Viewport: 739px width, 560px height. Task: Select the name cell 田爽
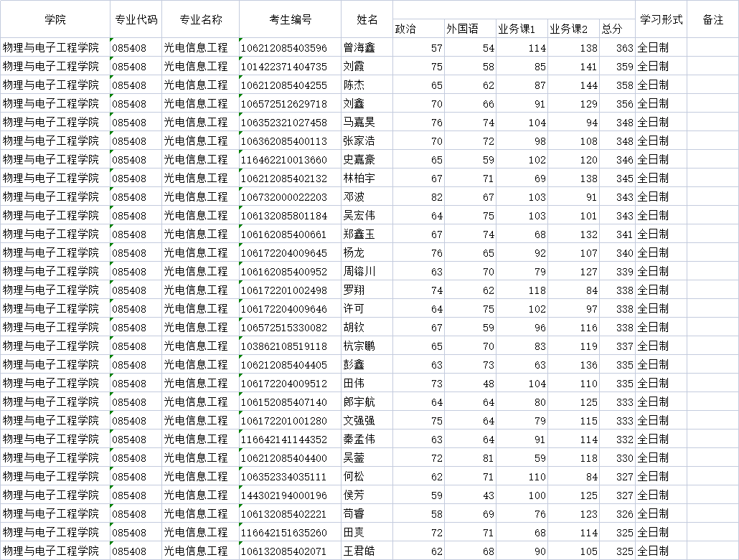pyautogui.click(x=367, y=533)
